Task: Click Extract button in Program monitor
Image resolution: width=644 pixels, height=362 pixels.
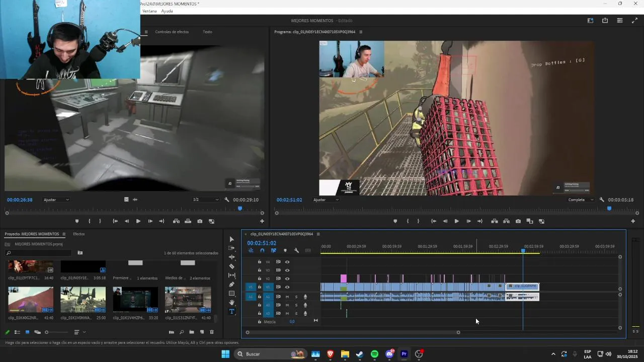Action: 506,221
